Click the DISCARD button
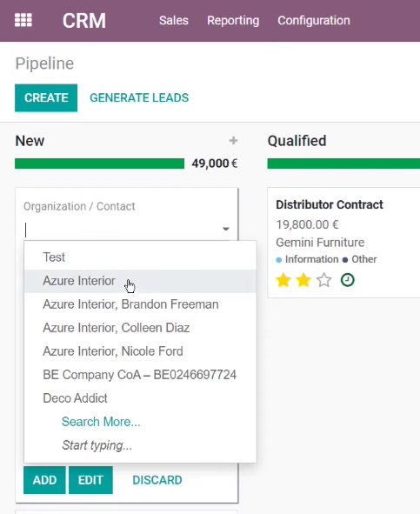This screenshot has width=420, height=514. click(157, 480)
